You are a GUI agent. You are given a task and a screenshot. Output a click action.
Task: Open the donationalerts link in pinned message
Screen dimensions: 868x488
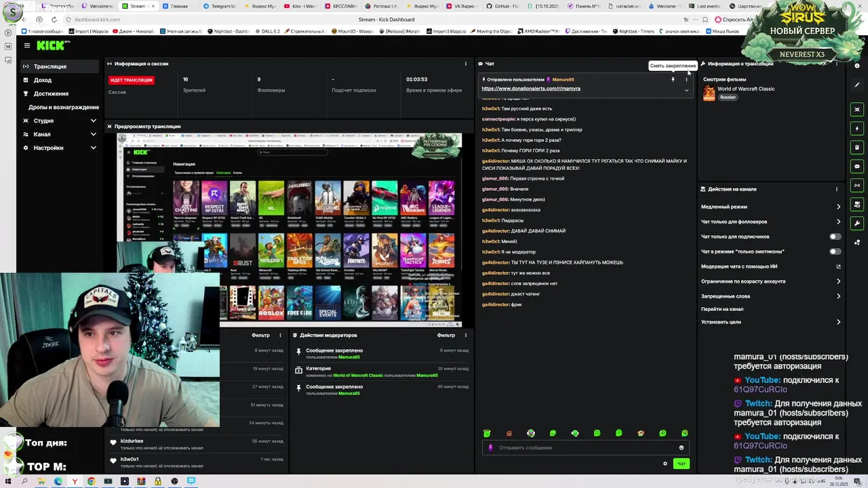pos(531,89)
